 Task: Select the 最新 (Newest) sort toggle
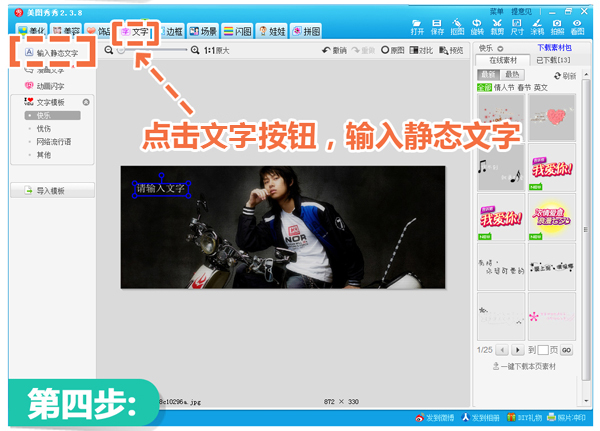pyautogui.click(x=489, y=74)
